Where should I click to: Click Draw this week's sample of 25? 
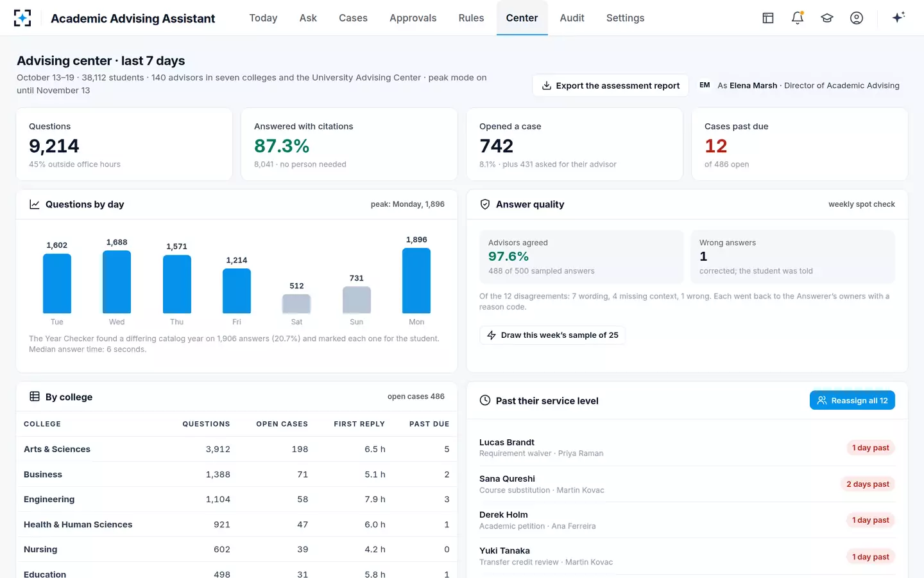pyautogui.click(x=552, y=335)
